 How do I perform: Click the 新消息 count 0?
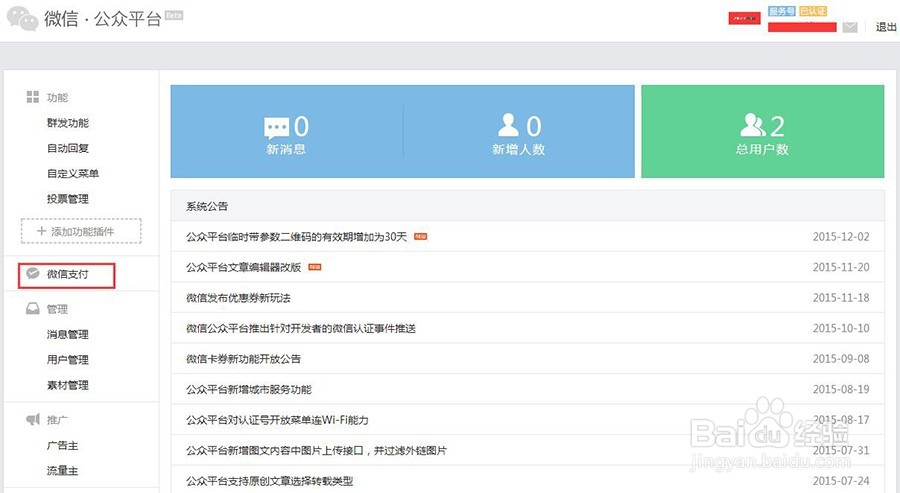tap(301, 126)
